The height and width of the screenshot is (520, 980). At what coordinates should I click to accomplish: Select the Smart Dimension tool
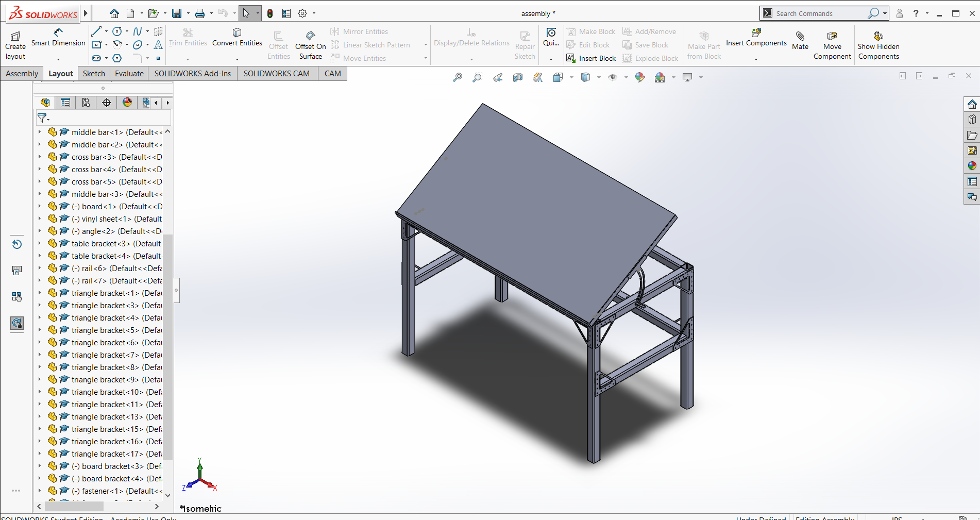pyautogui.click(x=58, y=38)
